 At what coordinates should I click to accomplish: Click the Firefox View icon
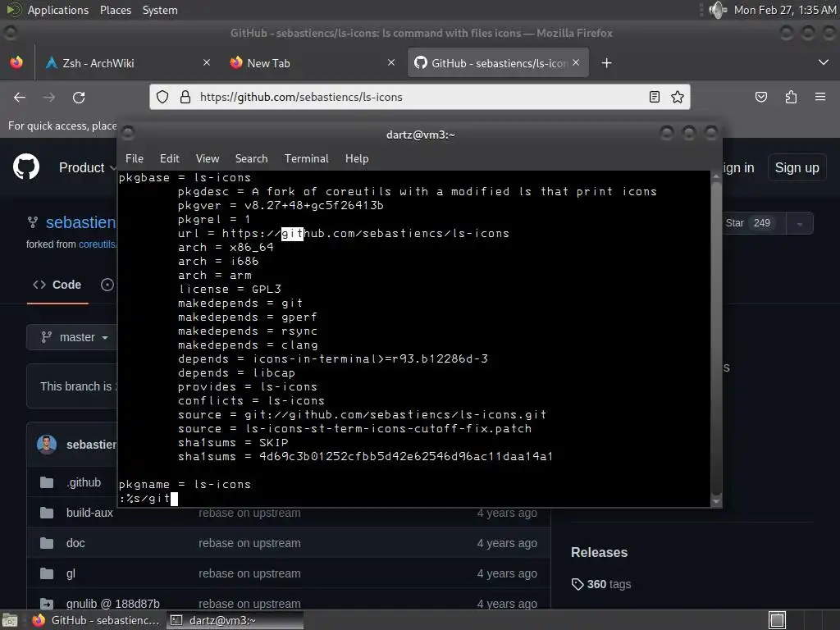point(16,62)
